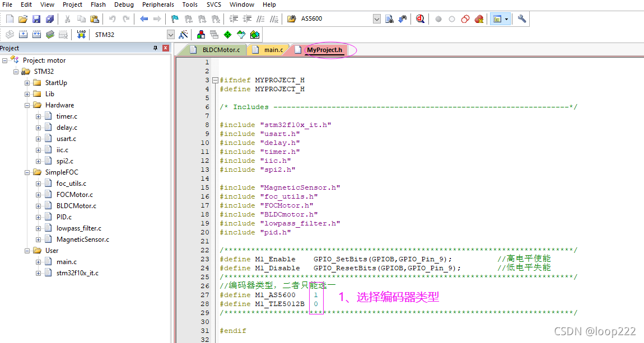Image resolution: width=644 pixels, height=343 pixels.
Task: Open the Project menu
Action: point(72,4)
